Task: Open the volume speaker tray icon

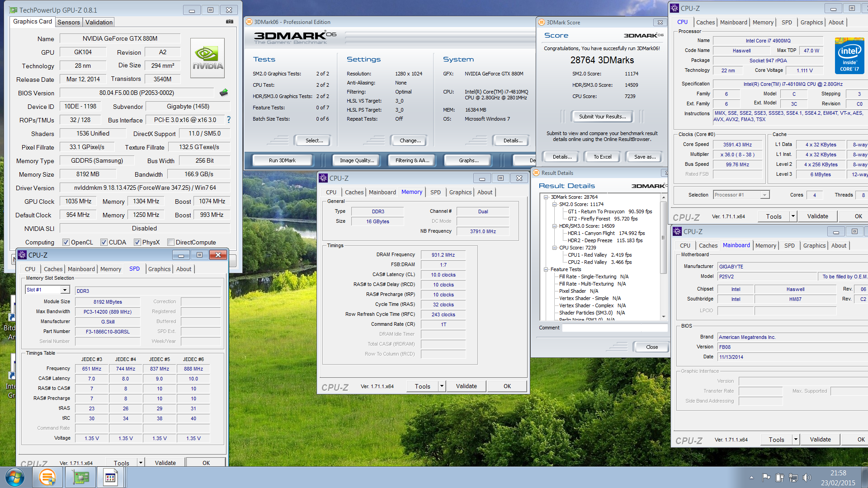Action: point(807,477)
